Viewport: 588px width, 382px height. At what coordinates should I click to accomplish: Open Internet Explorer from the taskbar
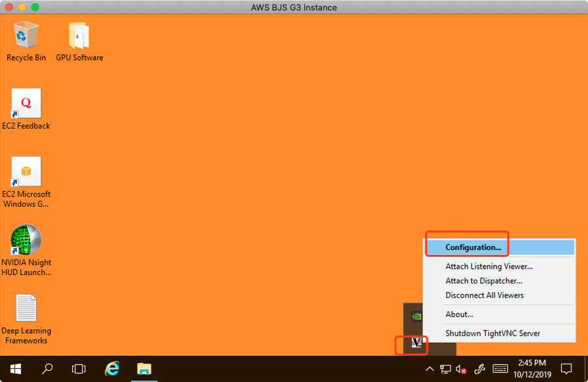pos(112,369)
